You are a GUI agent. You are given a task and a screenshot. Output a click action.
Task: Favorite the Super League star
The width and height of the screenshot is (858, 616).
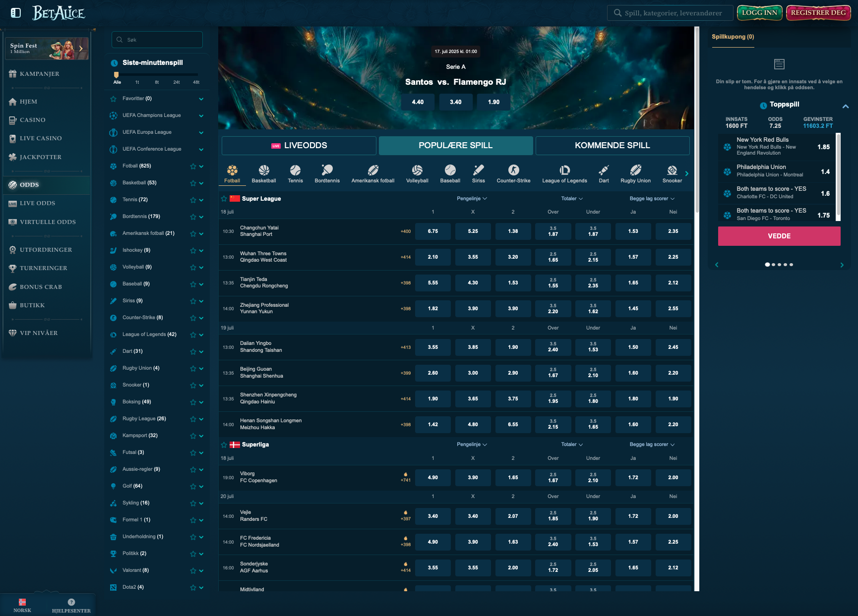coord(224,199)
